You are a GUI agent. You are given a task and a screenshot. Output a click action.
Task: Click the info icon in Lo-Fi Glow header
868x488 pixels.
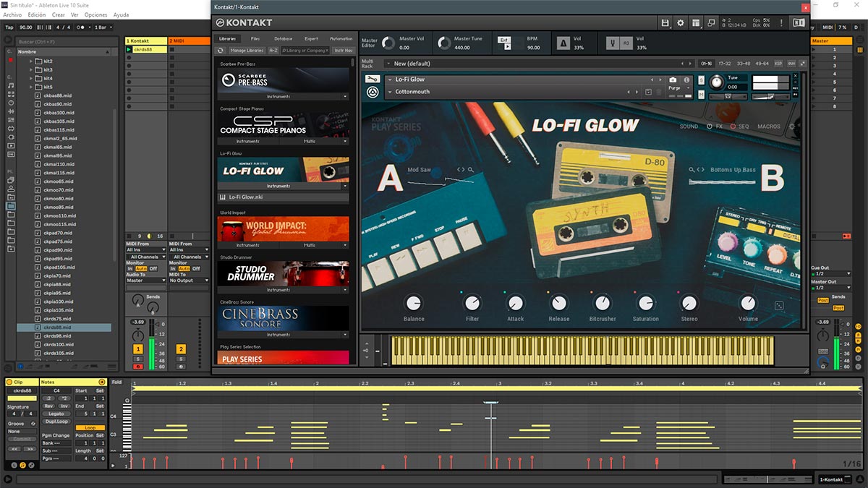686,80
